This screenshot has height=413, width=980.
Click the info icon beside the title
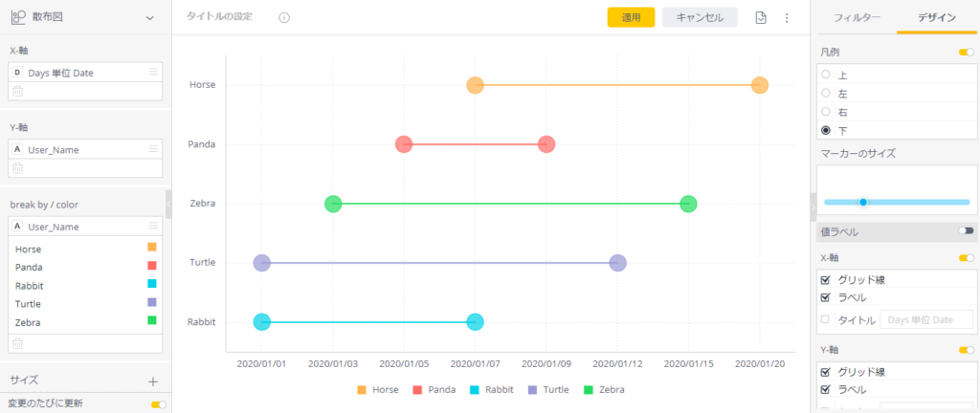pyautogui.click(x=284, y=17)
